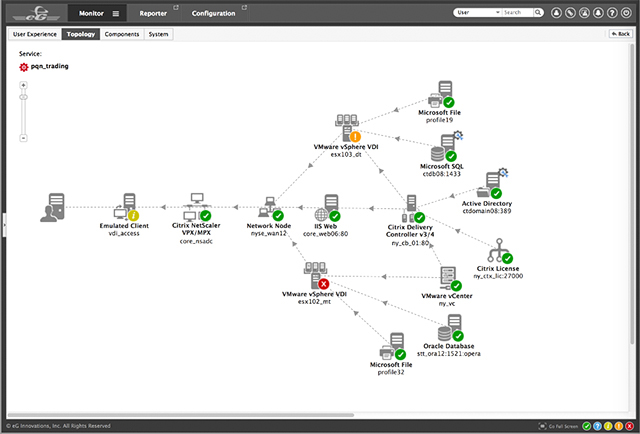
Task: Switch to Components tab
Action: (x=122, y=34)
